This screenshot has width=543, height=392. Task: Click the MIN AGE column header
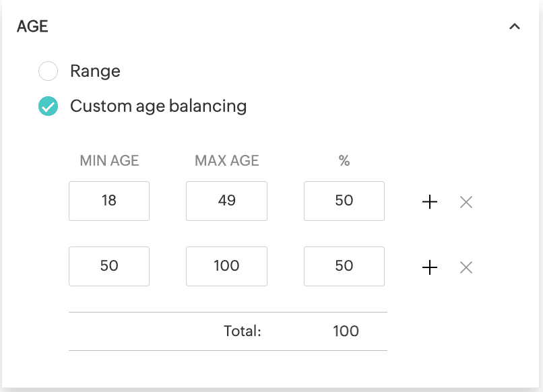click(109, 161)
